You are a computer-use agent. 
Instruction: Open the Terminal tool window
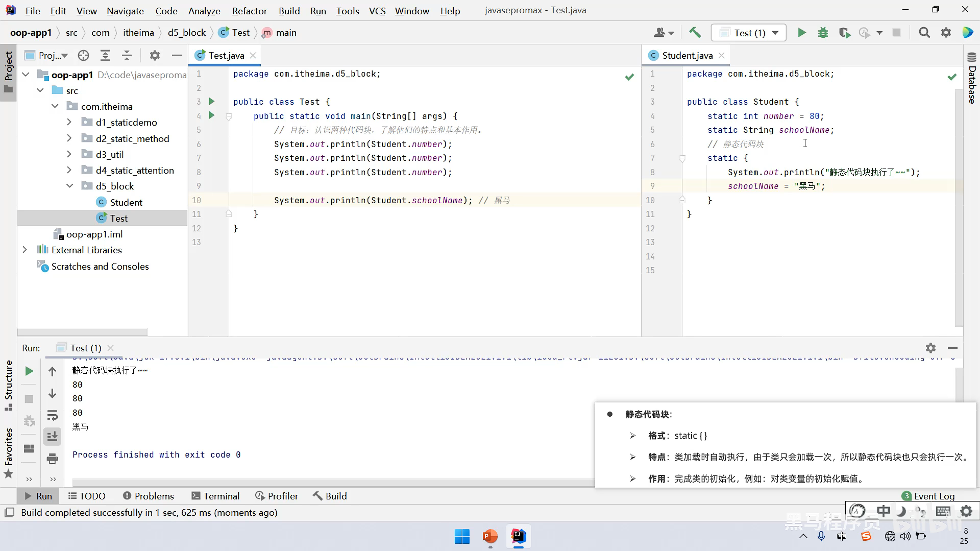pyautogui.click(x=215, y=496)
